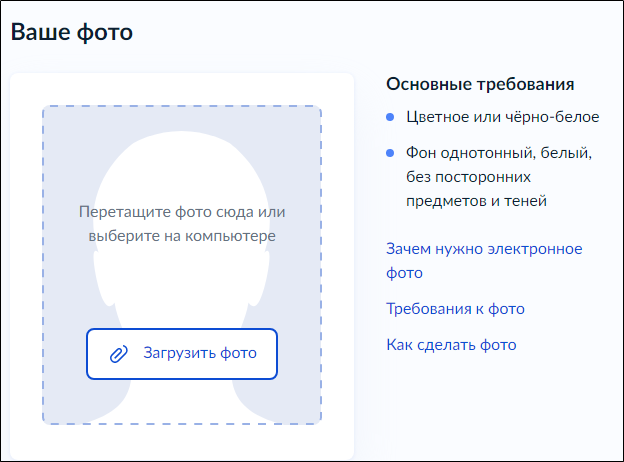Click the blue bullet before 'Цветное или чёрно-белое'
Screen dimensions: 624x462
click(391, 118)
